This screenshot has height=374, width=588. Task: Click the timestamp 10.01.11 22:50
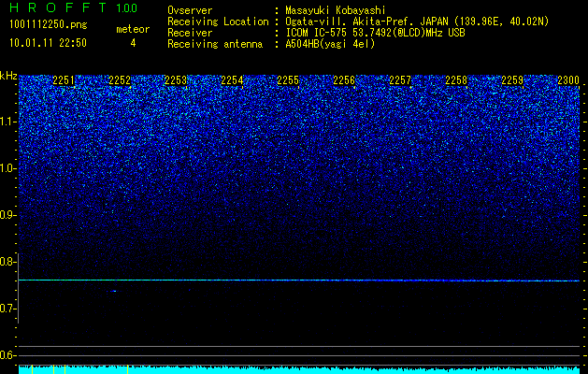(48, 43)
